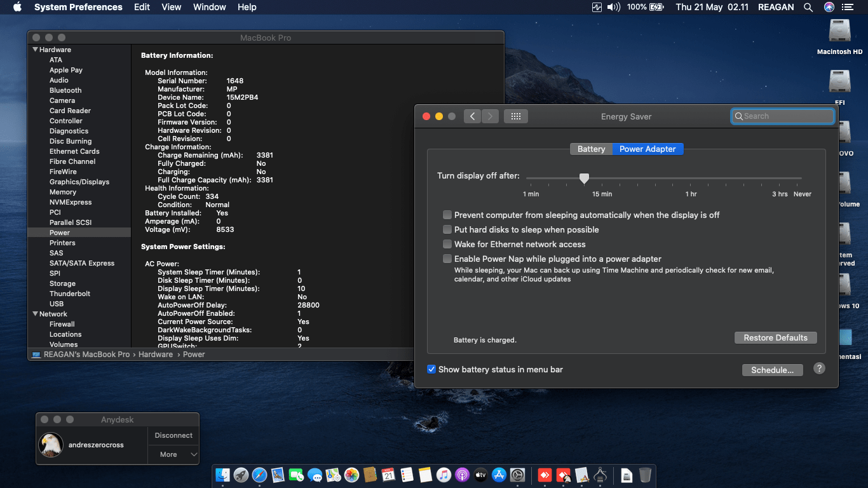Open Finder from the Dock
Screen dimensions: 868x488
click(x=222, y=475)
